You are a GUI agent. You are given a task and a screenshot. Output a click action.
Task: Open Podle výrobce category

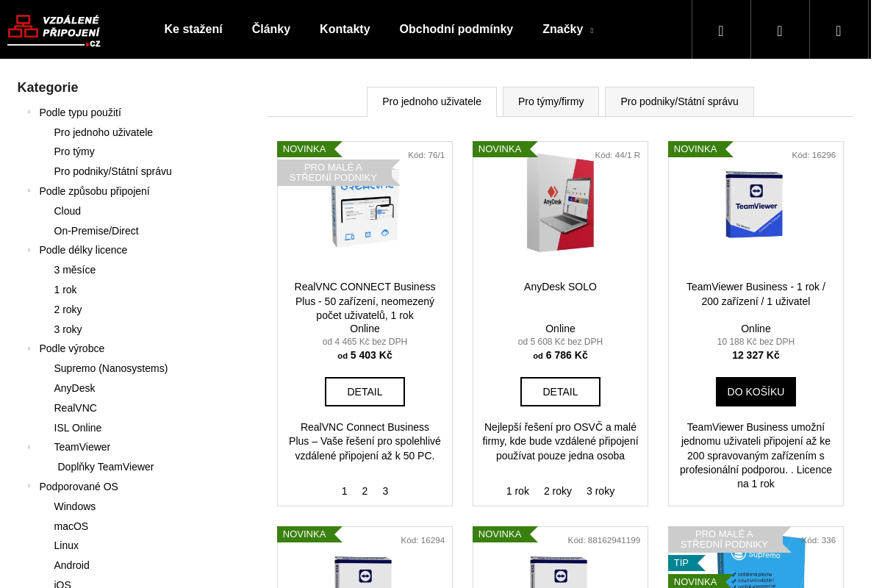[x=72, y=348]
